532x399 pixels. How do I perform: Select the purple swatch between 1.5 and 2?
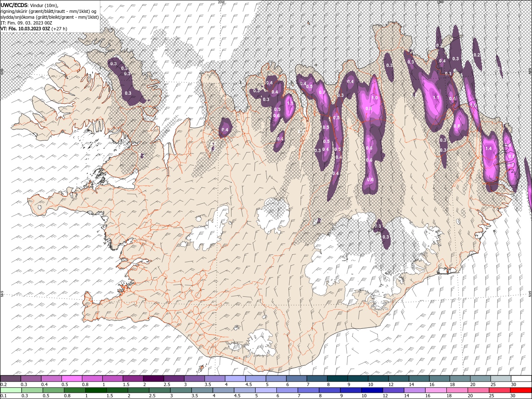tap(133, 379)
